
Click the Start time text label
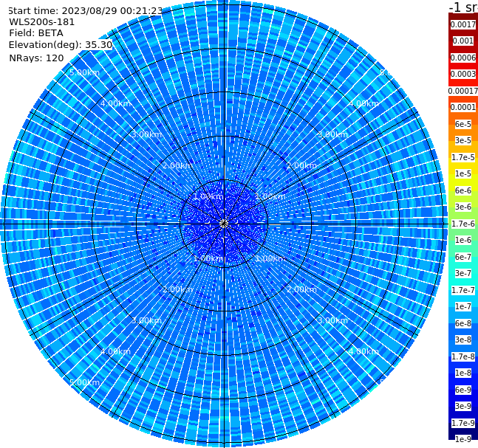pyautogui.click(x=86, y=11)
